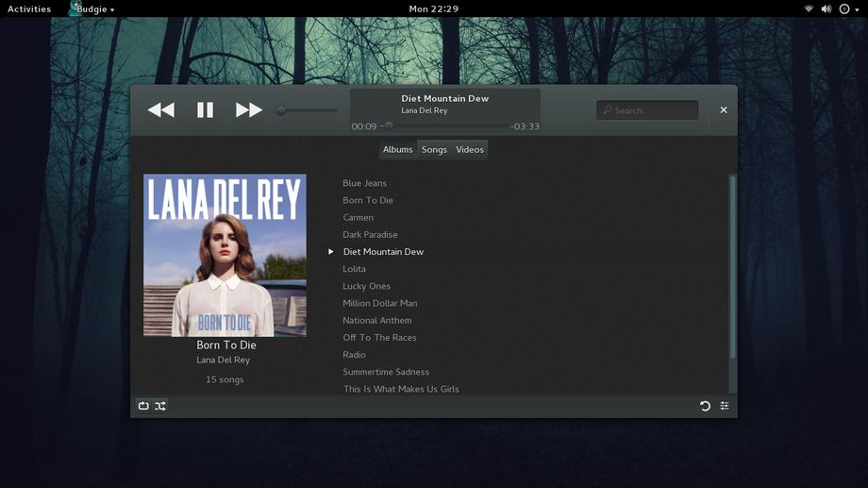Click the Wi-Fi status icon
Viewport: 868px width, 488px height.
809,8
